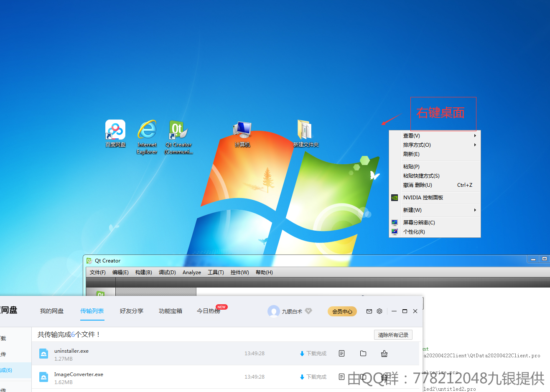Open Qt Creator 控件(W) menu
Viewport: 550px width, 392px height.
click(239, 272)
